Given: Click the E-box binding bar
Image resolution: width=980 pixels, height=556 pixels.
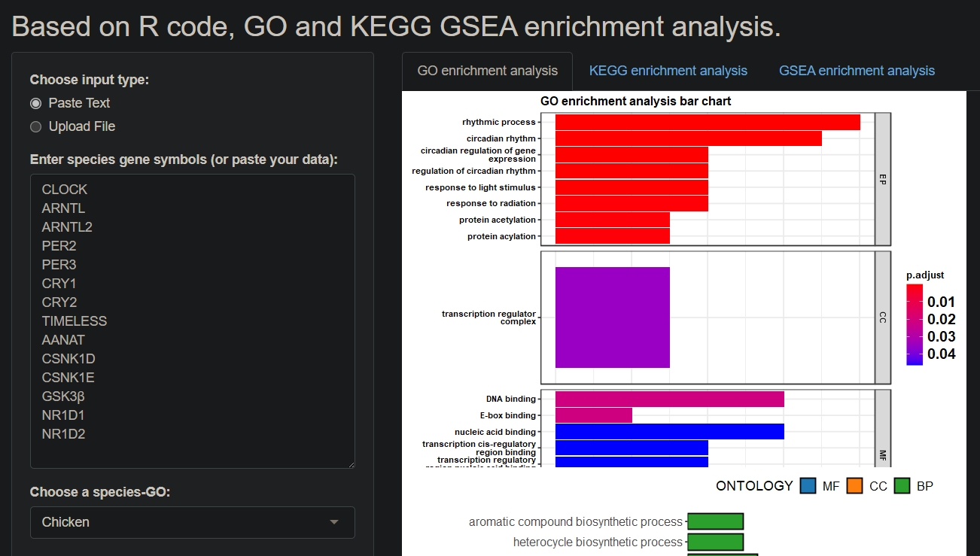Looking at the screenshot, I should [593, 415].
